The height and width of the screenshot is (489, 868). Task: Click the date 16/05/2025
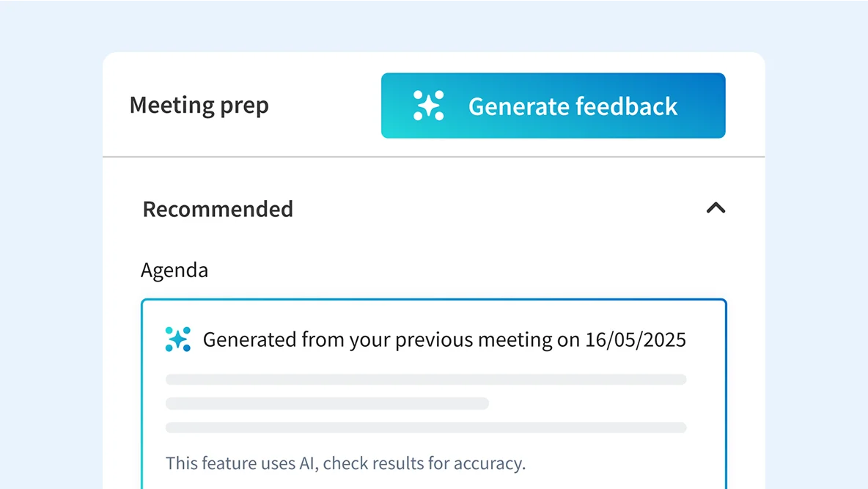pos(636,339)
